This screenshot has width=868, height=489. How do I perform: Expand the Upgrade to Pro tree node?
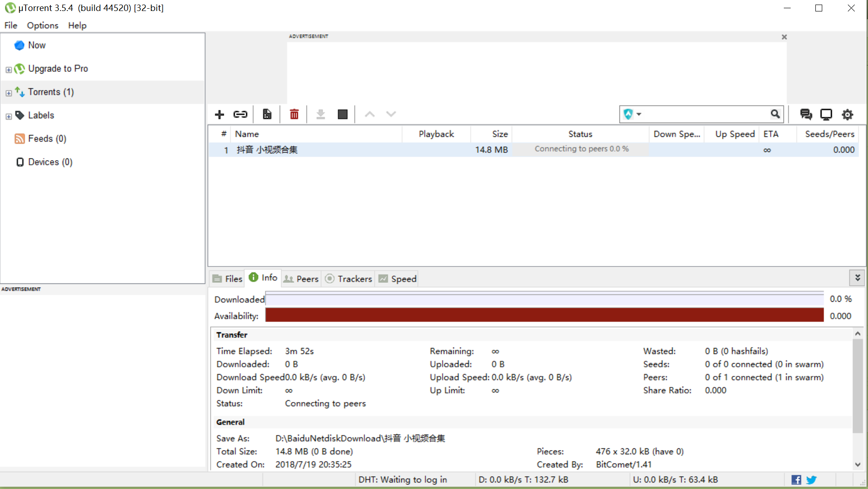point(9,70)
